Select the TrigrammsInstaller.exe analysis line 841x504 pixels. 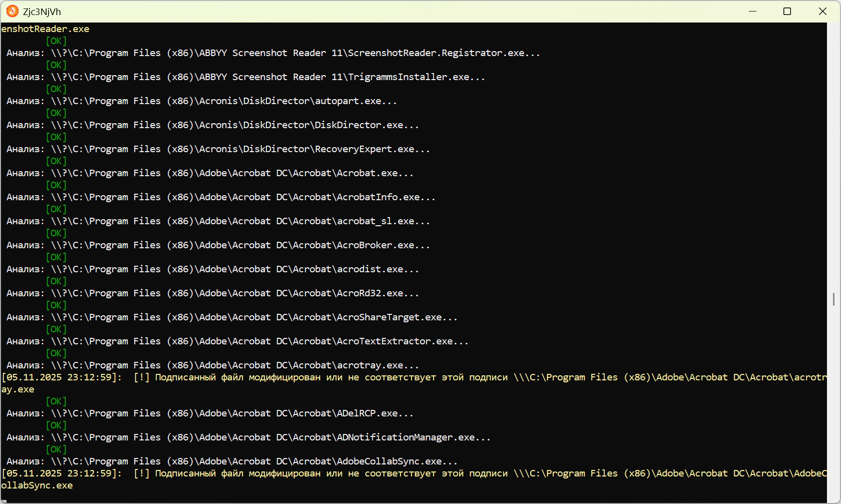245,77
